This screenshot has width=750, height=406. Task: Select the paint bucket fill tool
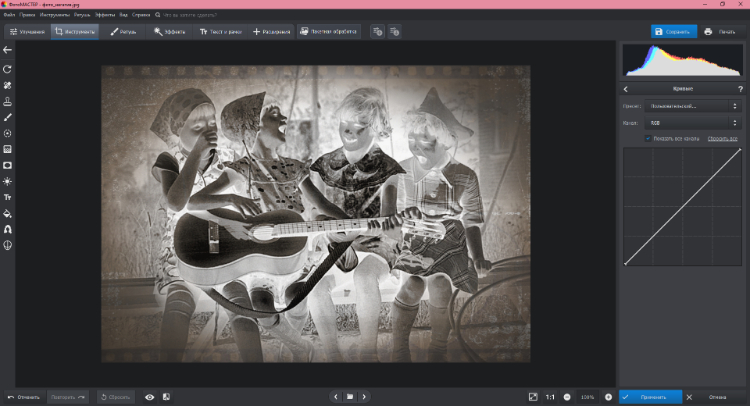pos(8,213)
